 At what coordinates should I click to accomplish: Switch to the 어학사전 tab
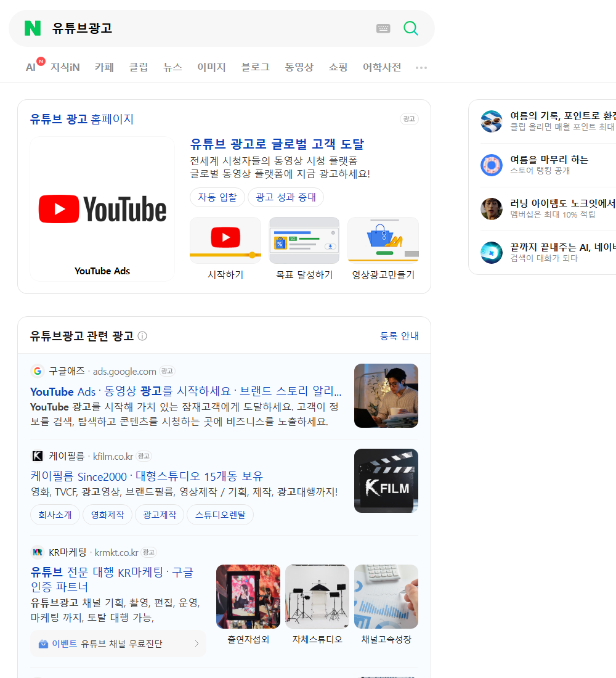382,67
